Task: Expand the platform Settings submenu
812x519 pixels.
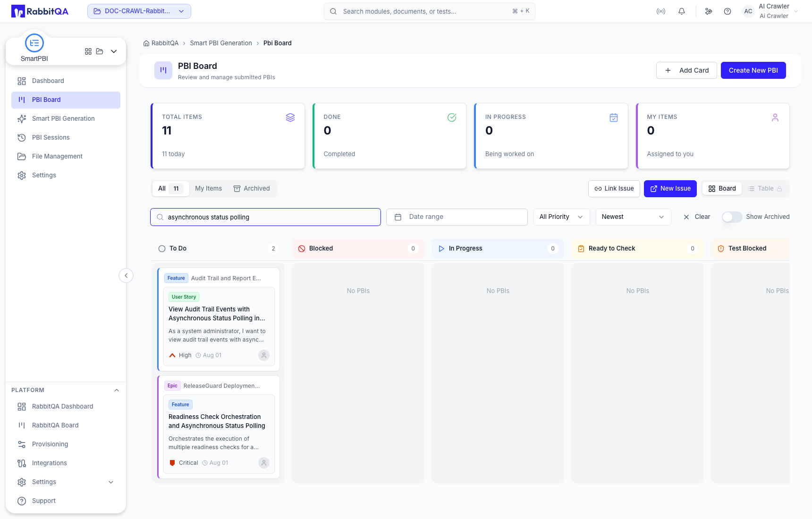Action: coord(111,482)
